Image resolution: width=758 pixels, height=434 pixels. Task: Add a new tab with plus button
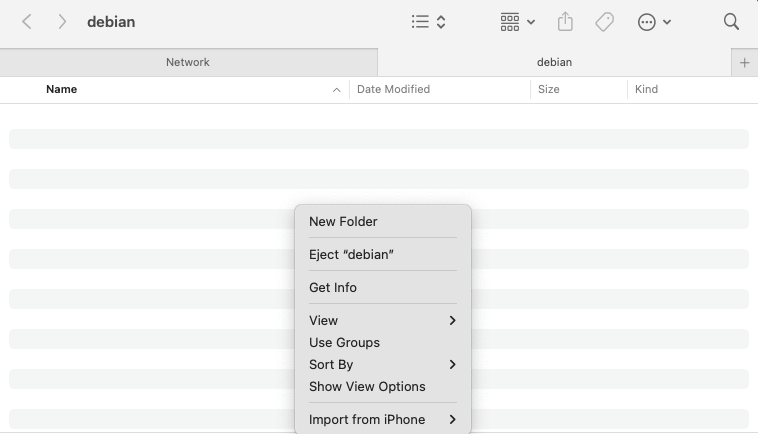pyautogui.click(x=744, y=62)
